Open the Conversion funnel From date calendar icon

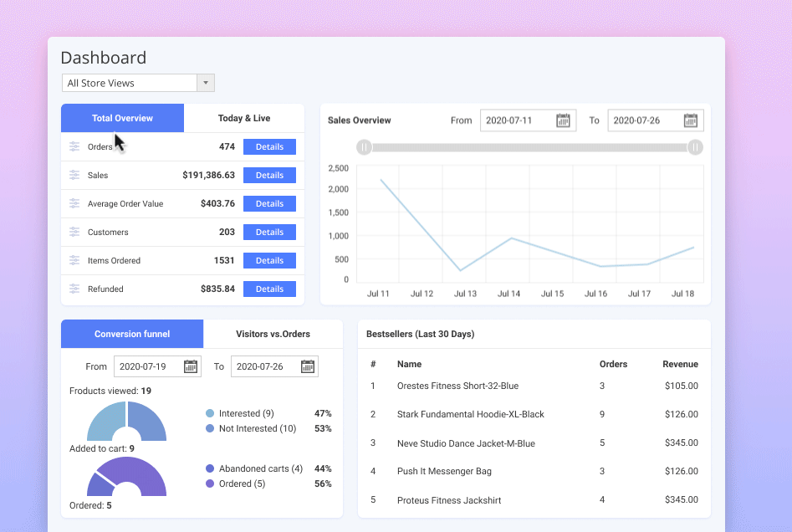(191, 366)
